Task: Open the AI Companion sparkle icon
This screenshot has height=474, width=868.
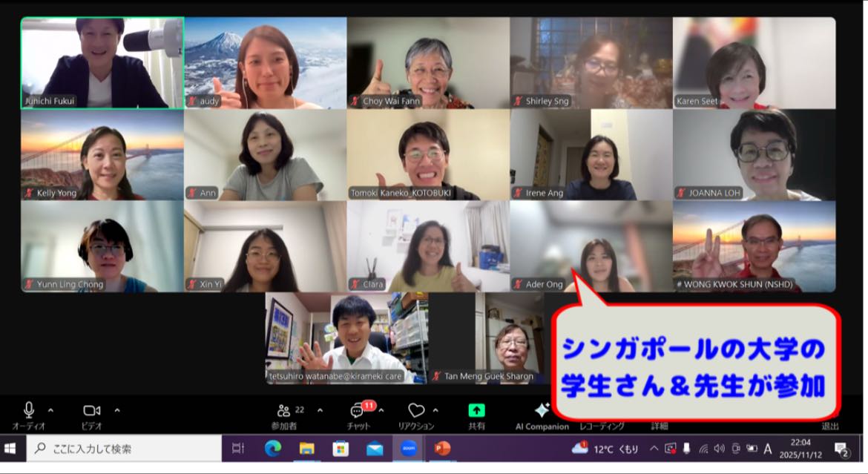Action: (542, 411)
